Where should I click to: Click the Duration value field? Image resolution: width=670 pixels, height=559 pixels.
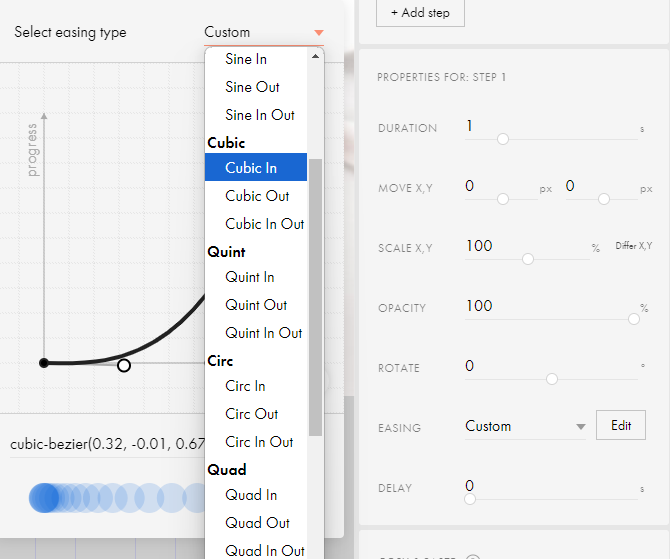coord(550,126)
